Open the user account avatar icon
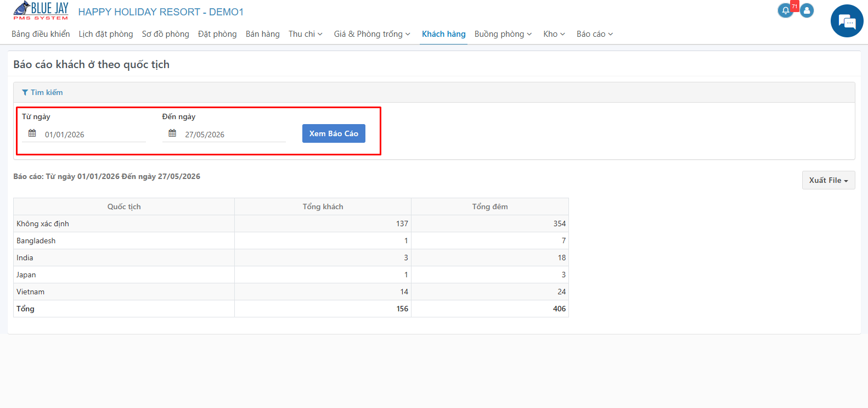This screenshot has width=868, height=408. point(807,10)
